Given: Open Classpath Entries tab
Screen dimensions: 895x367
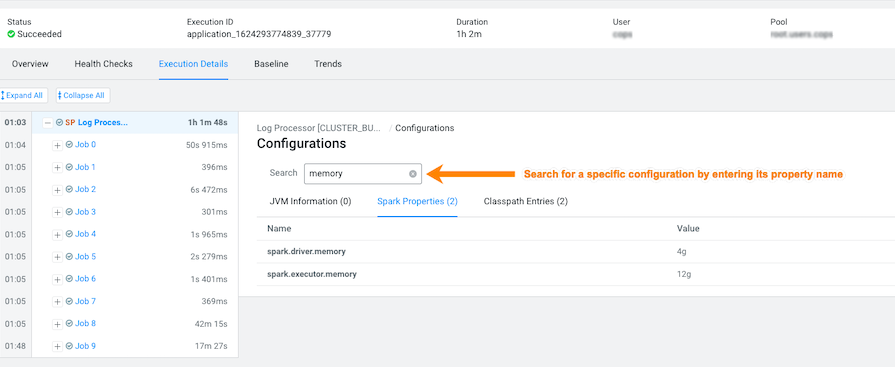Looking at the screenshot, I should [526, 201].
